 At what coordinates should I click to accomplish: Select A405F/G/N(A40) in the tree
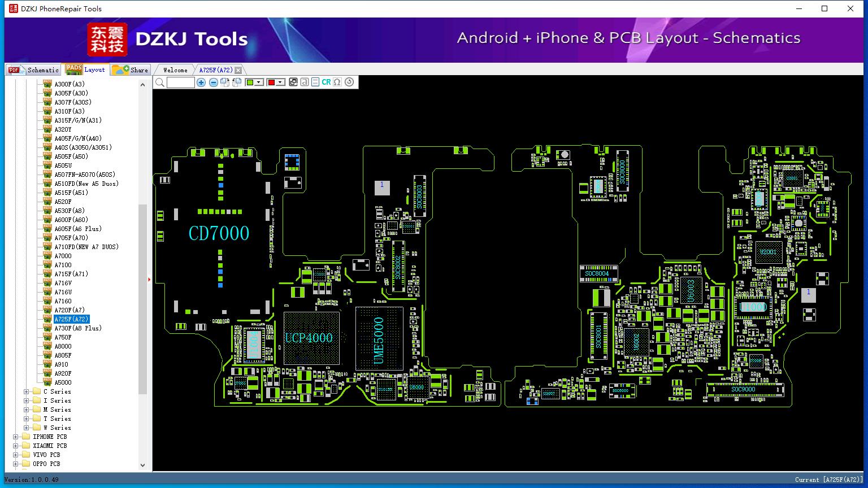[78, 138]
